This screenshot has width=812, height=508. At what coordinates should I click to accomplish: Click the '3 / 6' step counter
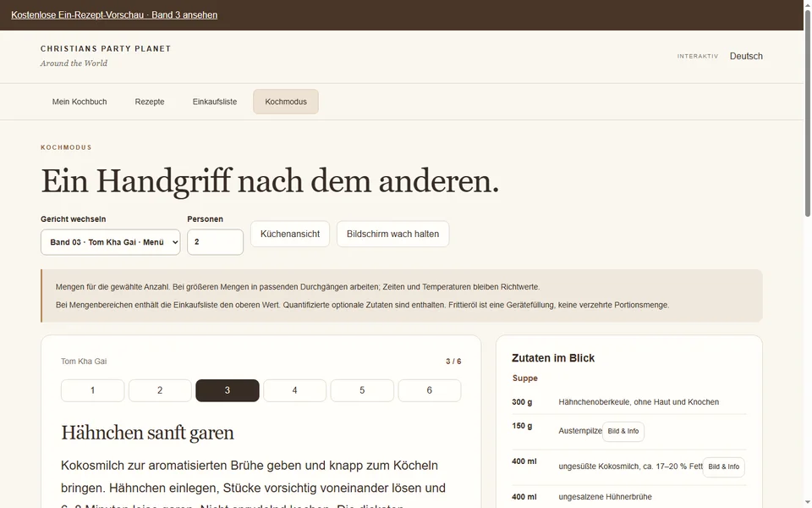[453, 362]
